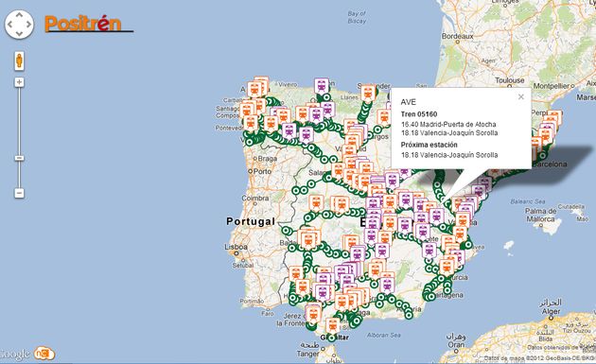
Task: Click the Setúbal city label
Action: (243, 266)
